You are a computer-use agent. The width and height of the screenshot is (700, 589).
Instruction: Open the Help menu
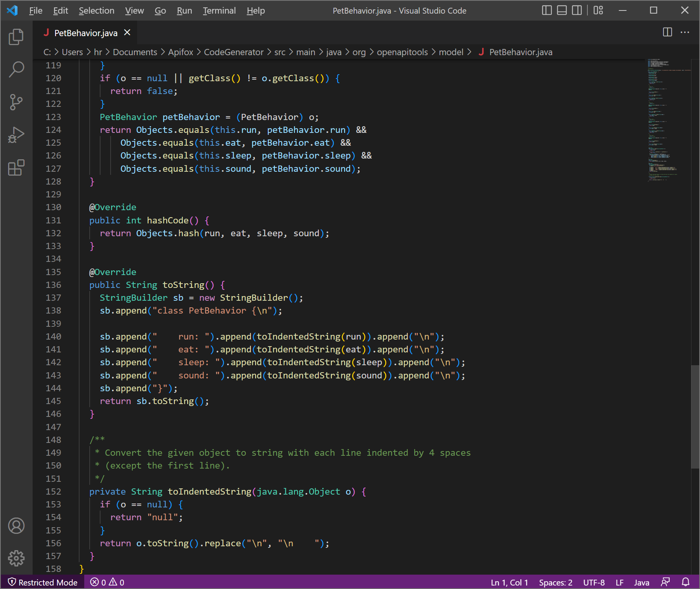pos(256,10)
